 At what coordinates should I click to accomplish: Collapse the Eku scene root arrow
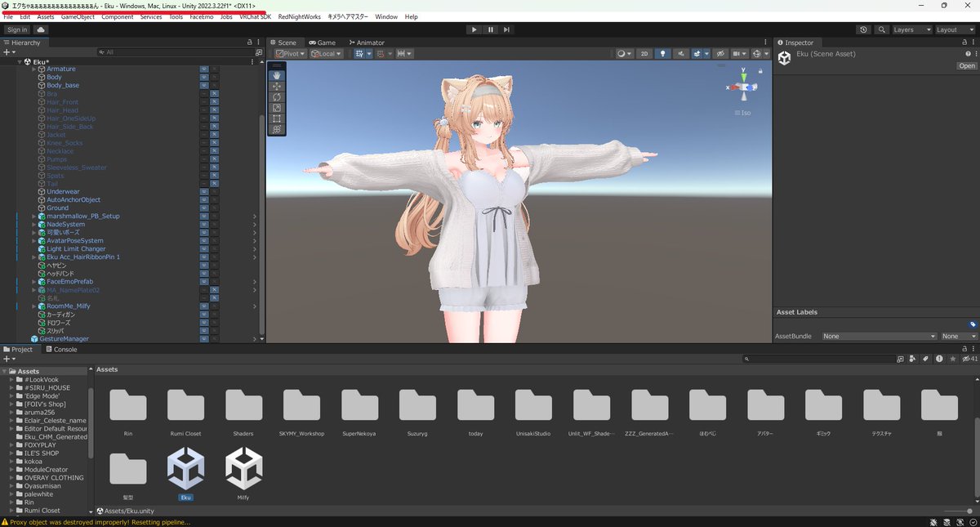click(x=20, y=61)
